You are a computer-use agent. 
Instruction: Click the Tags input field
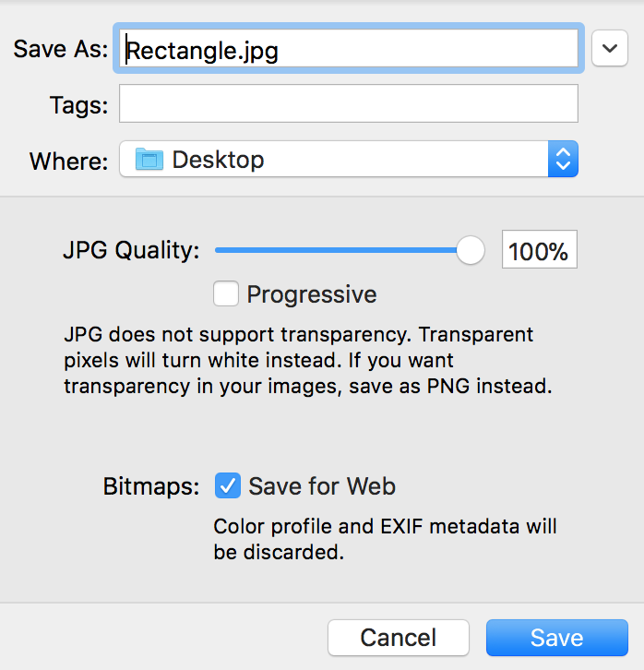pyautogui.click(x=348, y=104)
